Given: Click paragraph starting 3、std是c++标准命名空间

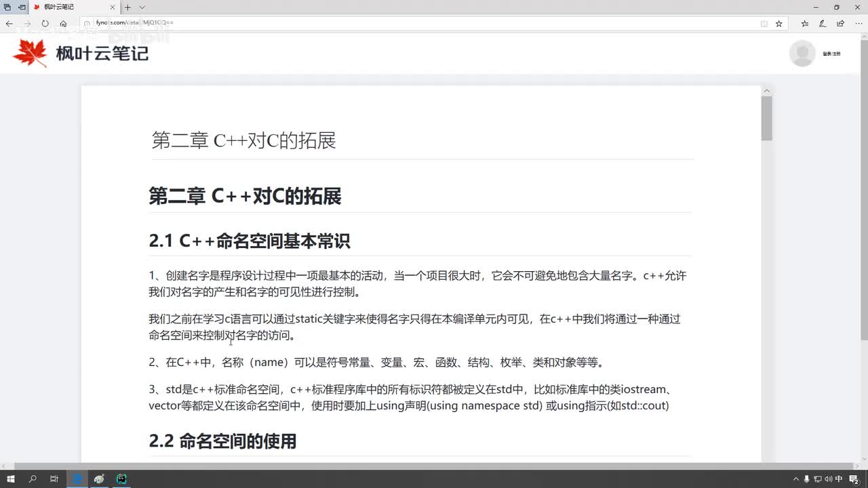Looking at the screenshot, I should coord(411,398).
